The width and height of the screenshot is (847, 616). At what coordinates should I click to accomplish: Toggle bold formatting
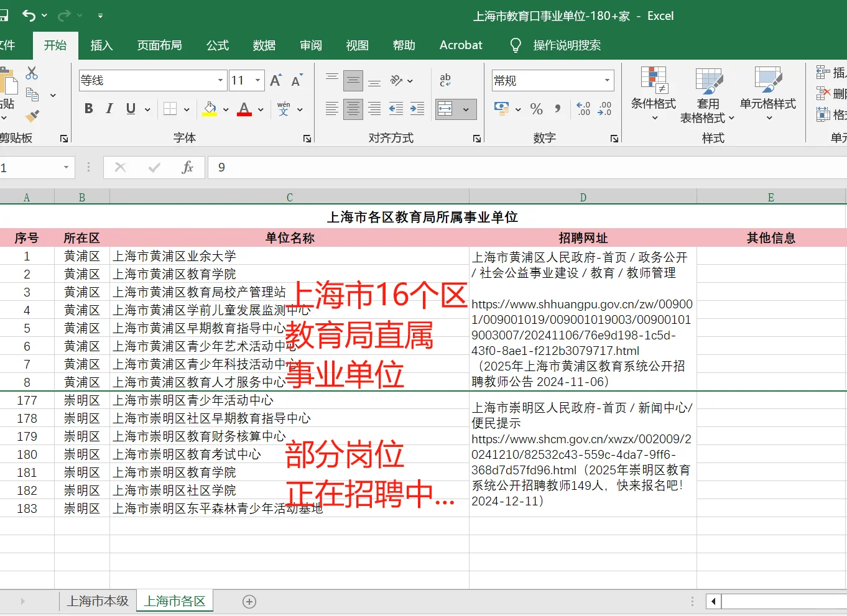click(x=88, y=109)
